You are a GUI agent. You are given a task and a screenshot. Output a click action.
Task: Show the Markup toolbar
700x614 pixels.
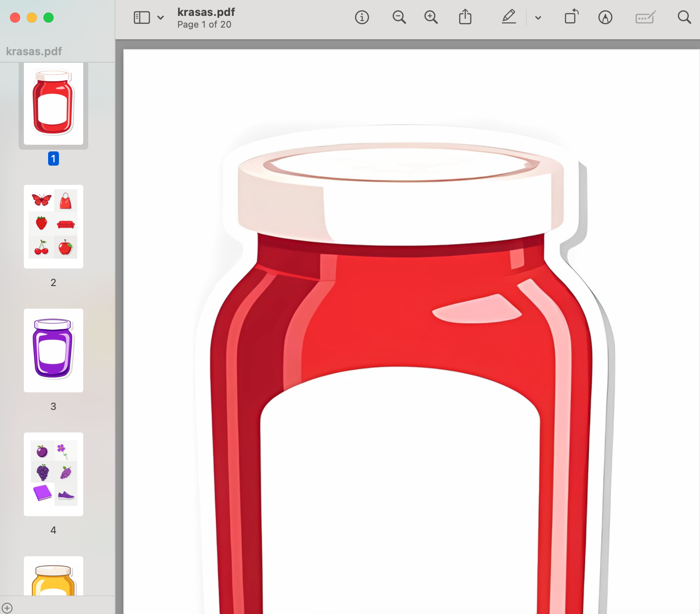pyautogui.click(x=605, y=18)
